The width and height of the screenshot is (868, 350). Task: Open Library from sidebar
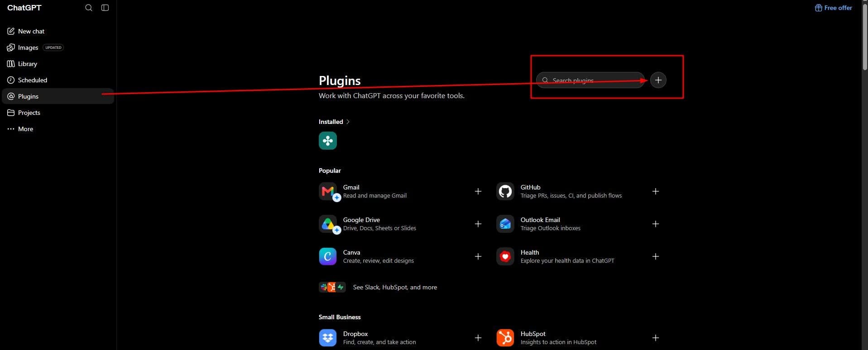pos(58,64)
